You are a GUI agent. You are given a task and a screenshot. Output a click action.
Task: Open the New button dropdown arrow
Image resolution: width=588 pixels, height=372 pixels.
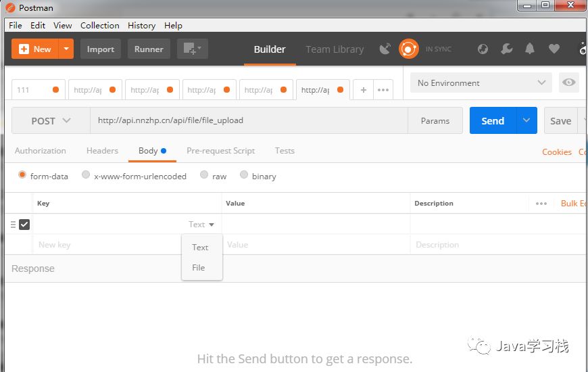pos(66,49)
